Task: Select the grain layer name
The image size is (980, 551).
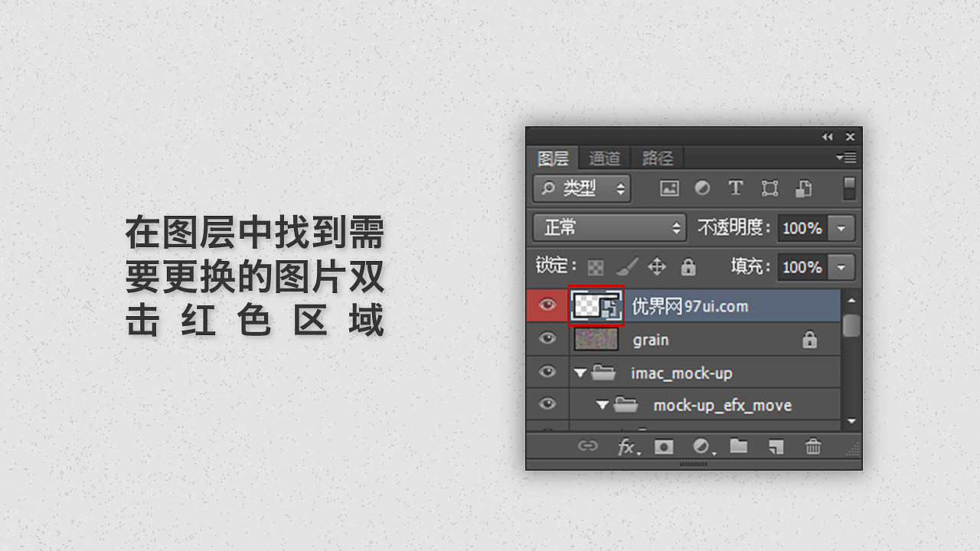Action: point(651,340)
